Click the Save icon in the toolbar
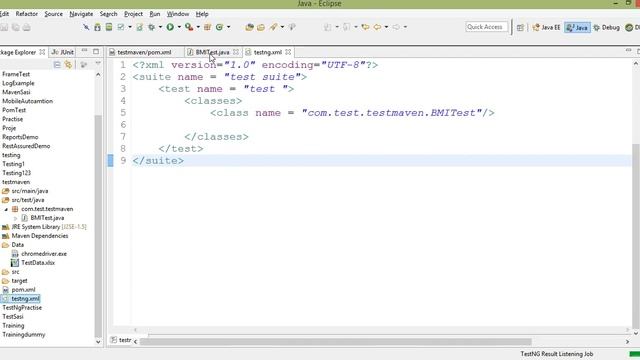Image resolution: width=640 pixels, height=360 pixels. pos(4,27)
